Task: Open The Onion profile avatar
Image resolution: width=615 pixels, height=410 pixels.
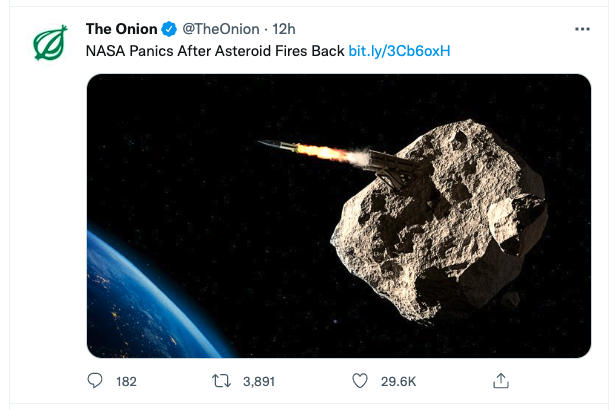Action: [x=50, y=41]
